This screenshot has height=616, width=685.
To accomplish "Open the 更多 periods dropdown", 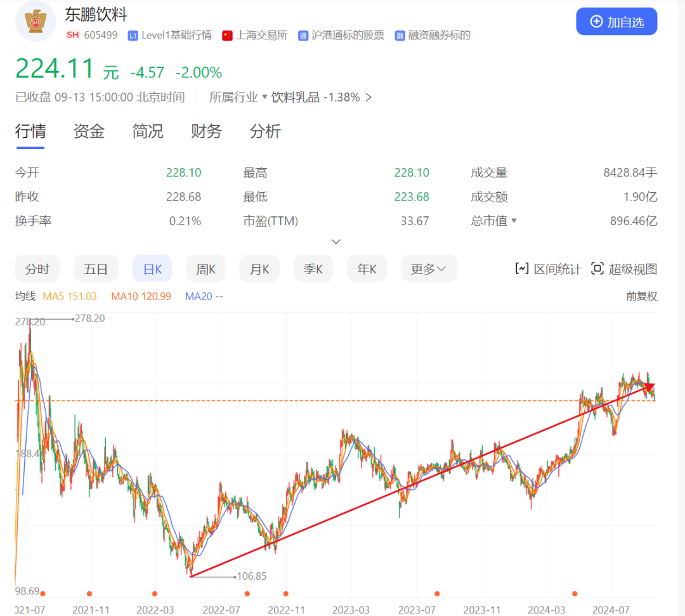I will [x=429, y=269].
